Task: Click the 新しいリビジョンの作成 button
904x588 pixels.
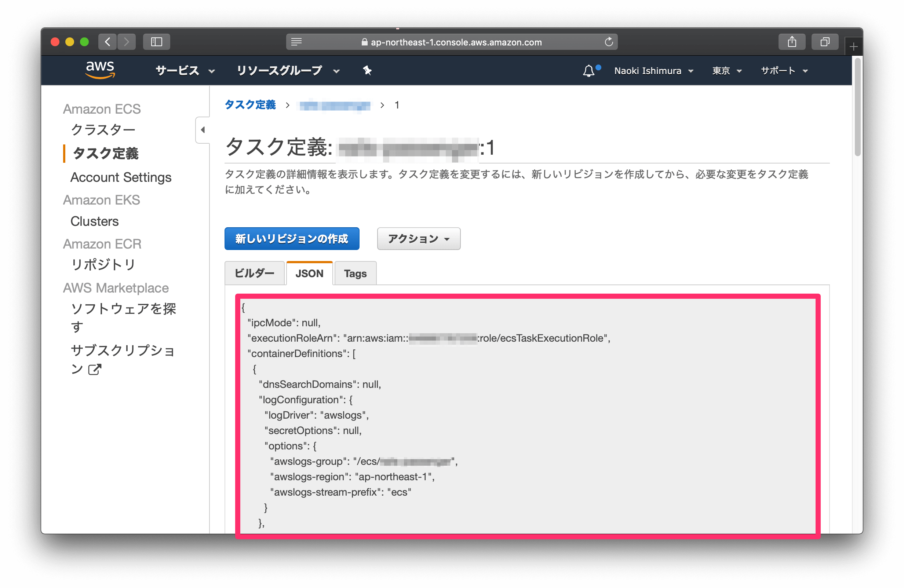Action: (x=292, y=239)
